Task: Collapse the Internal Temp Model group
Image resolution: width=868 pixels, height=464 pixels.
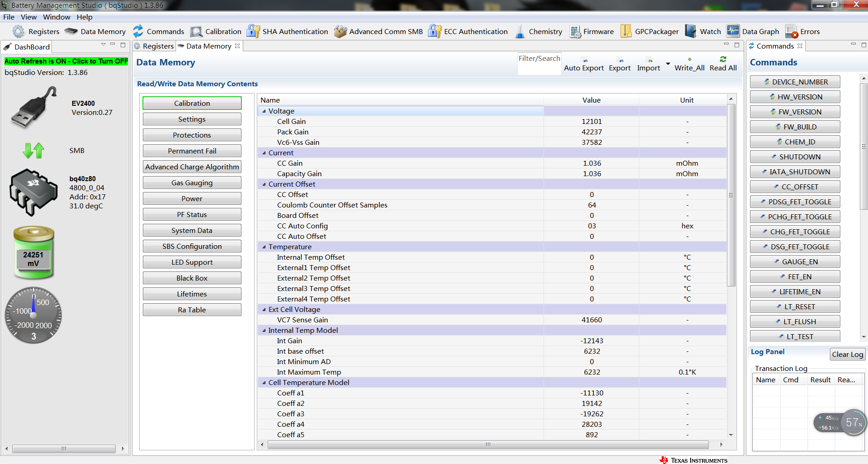Action: pyautogui.click(x=264, y=331)
